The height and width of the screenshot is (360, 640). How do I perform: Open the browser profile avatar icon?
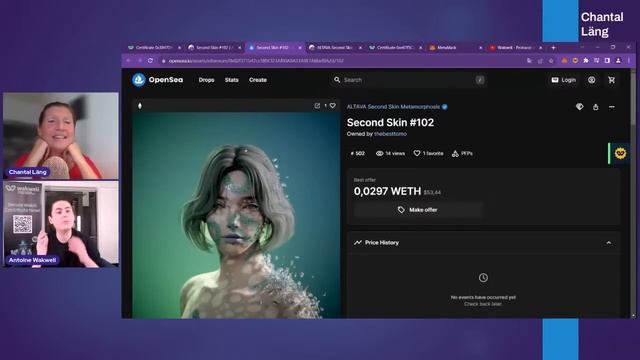tap(618, 61)
